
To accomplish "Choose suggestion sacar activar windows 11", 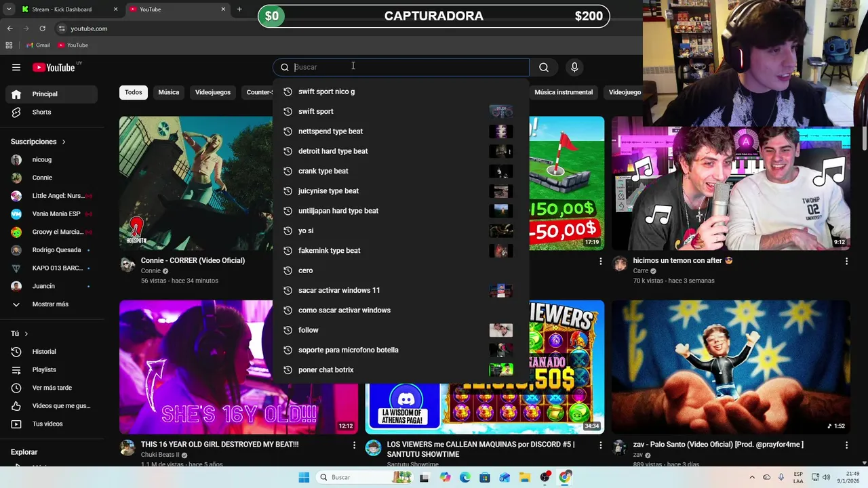I will [400, 290].
